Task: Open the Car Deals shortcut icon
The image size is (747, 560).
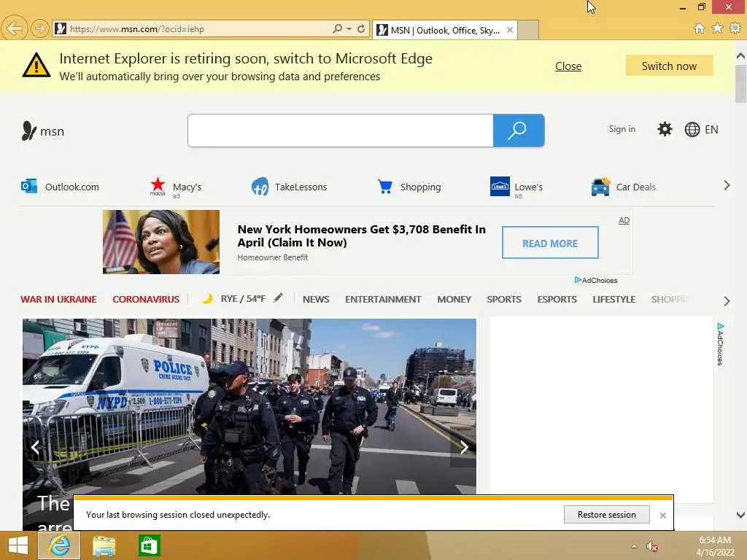Action: (x=600, y=187)
